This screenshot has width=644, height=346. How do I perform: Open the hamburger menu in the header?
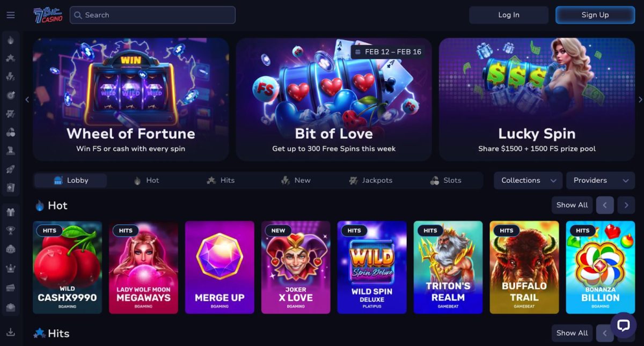(10, 15)
